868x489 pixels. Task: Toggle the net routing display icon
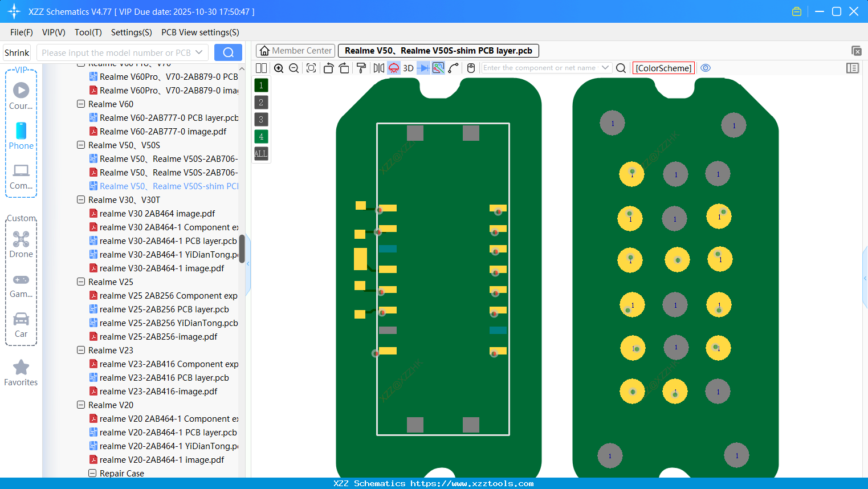pyautogui.click(x=438, y=68)
